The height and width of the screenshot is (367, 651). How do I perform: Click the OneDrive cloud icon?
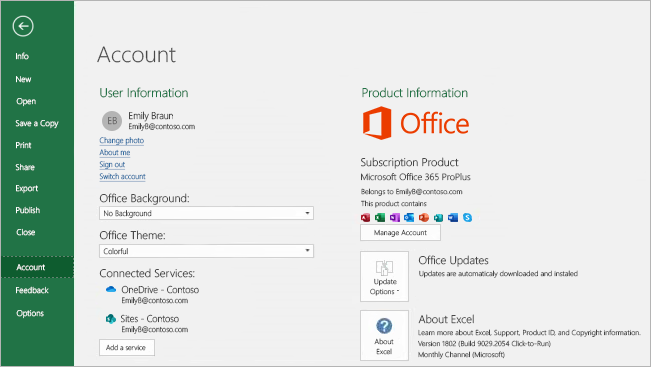coord(111,289)
